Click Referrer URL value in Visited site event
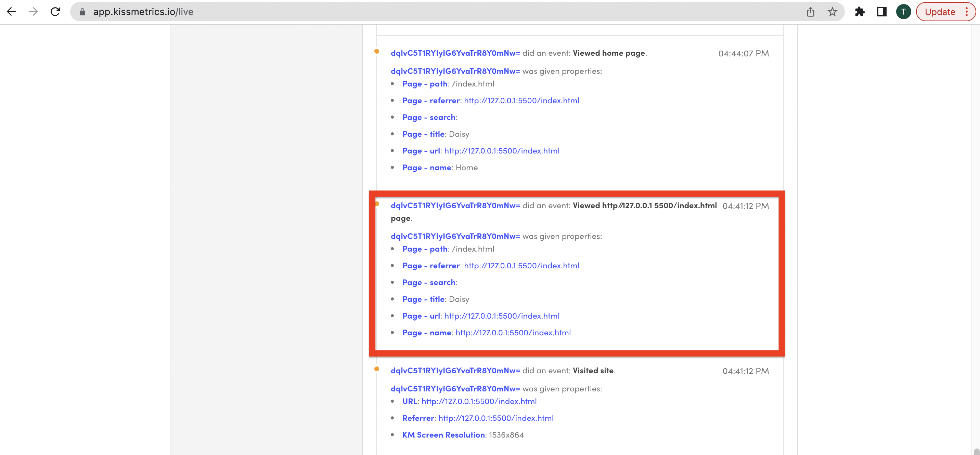 [x=496, y=418]
